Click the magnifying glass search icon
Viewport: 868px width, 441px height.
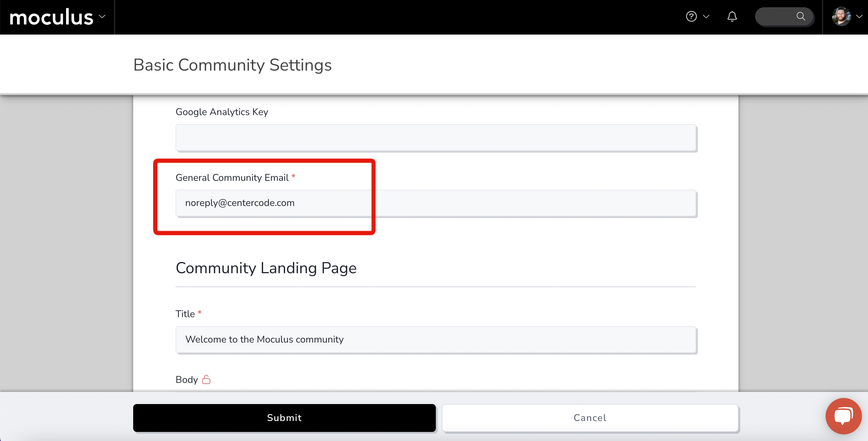pyautogui.click(x=801, y=17)
